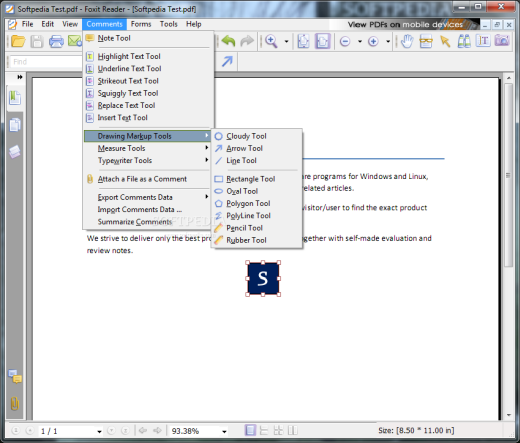Open the Comments panel in sidebar
The width and height of the screenshot is (520, 443).
(x=15, y=377)
